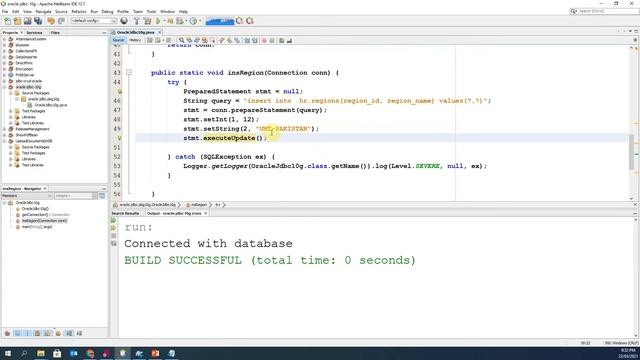Viewport: 640px width, 360px height.
Task: Click the PowerPoint taskbar icon
Action: tap(155, 353)
